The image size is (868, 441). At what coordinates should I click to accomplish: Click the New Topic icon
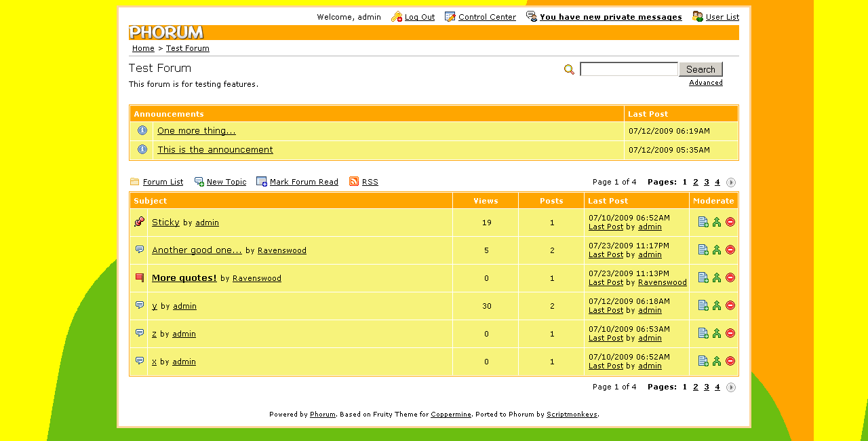pyautogui.click(x=199, y=181)
